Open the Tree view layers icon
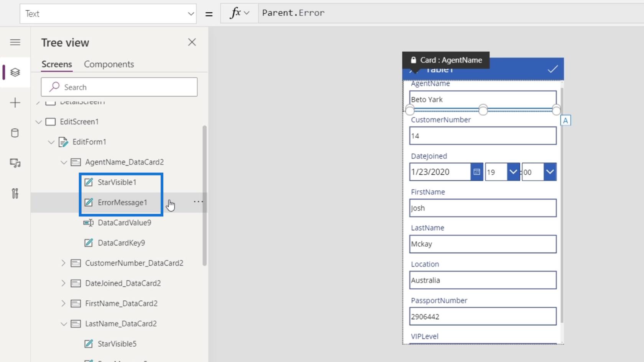Screen dimensions: 644x362 (x=15, y=72)
